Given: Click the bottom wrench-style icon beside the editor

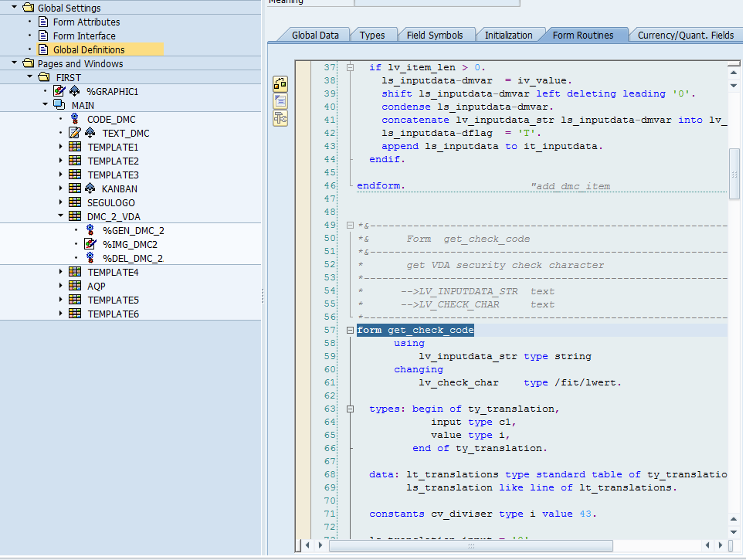Looking at the screenshot, I should pos(280,117).
